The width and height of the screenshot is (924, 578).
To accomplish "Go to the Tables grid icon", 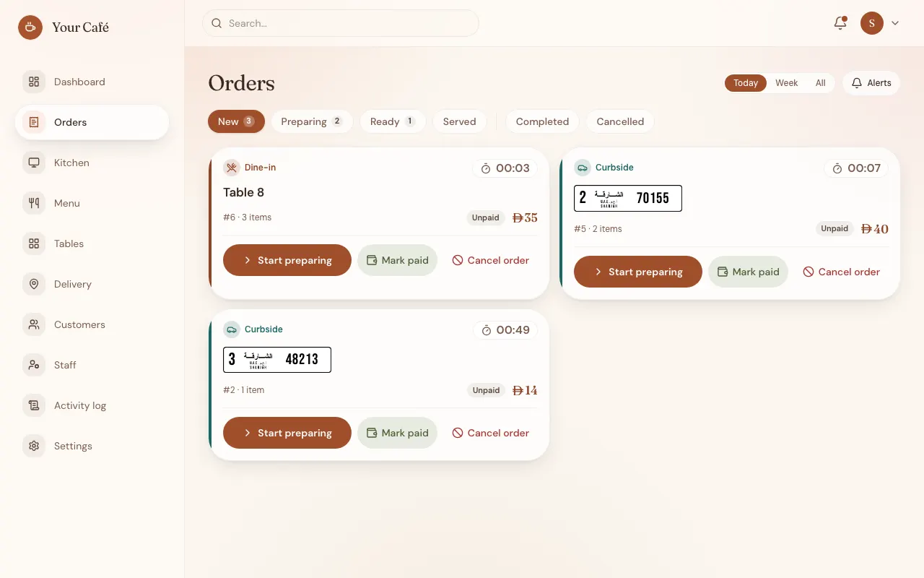I will pyautogui.click(x=34, y=243).
